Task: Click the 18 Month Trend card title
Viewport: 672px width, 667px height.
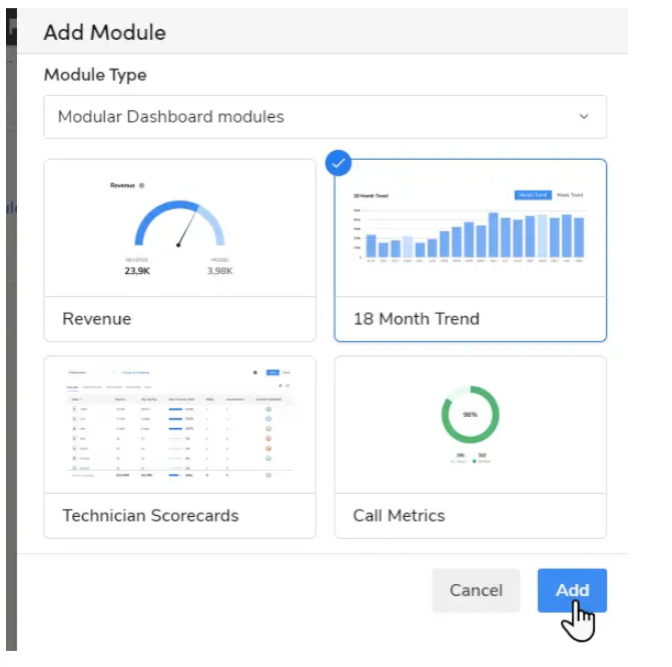Action: tap(416, 319)
